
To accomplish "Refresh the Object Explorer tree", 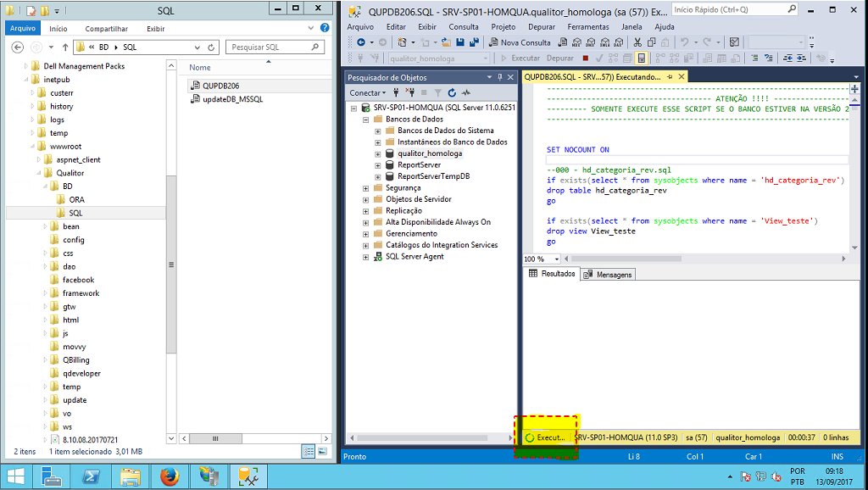I will pos(453,92).
